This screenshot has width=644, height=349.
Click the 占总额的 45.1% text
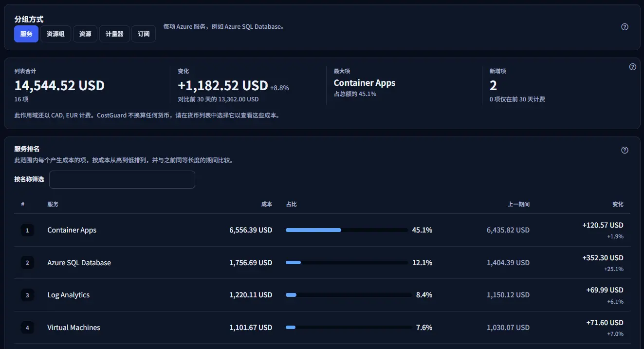[x=355, y=94]
